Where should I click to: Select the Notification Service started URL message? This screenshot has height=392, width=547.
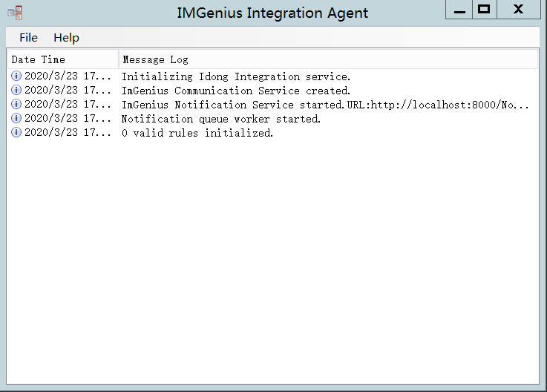(325, 105)
